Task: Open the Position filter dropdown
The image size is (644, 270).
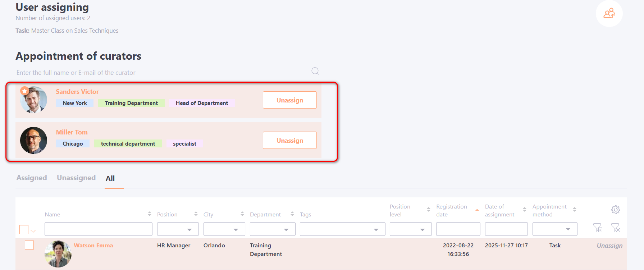Action: [178, 229]
